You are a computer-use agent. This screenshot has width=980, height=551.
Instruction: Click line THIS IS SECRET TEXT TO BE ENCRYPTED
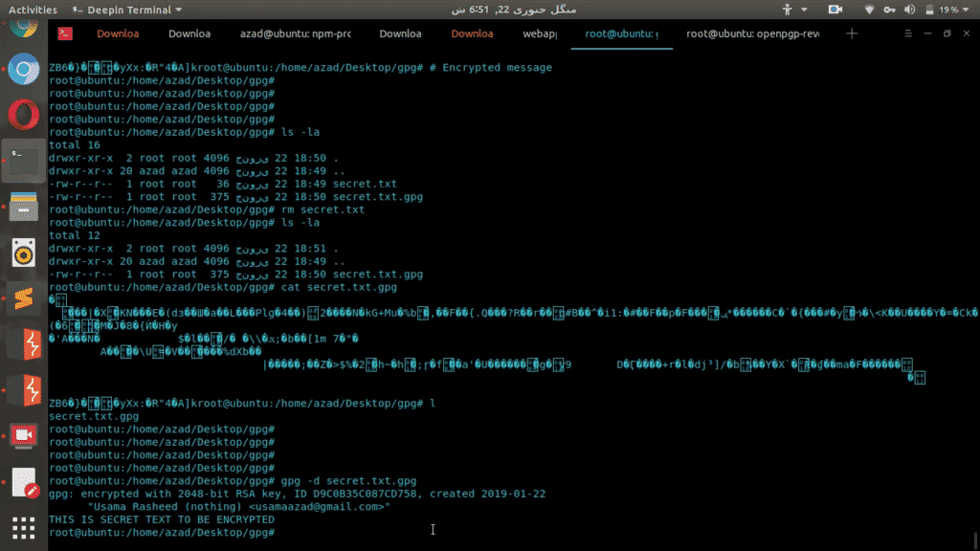pyautogui.click(x=161, y=519)
